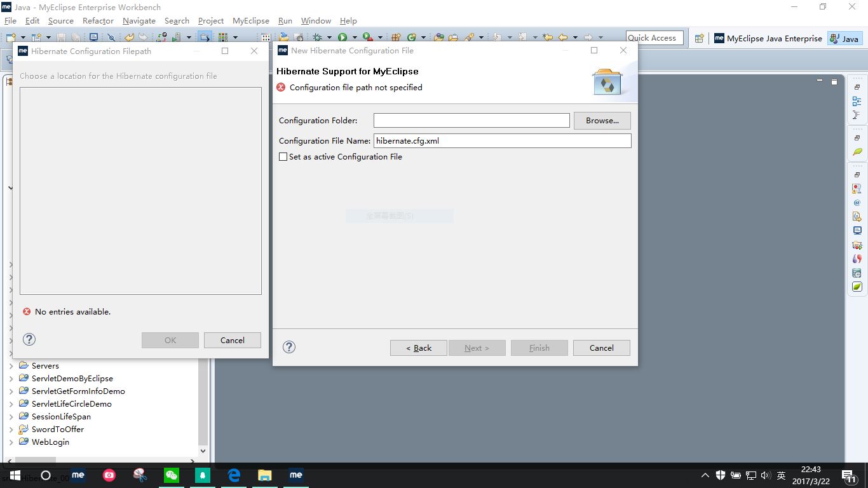Open the Navigate menu

tap(139, 21)
